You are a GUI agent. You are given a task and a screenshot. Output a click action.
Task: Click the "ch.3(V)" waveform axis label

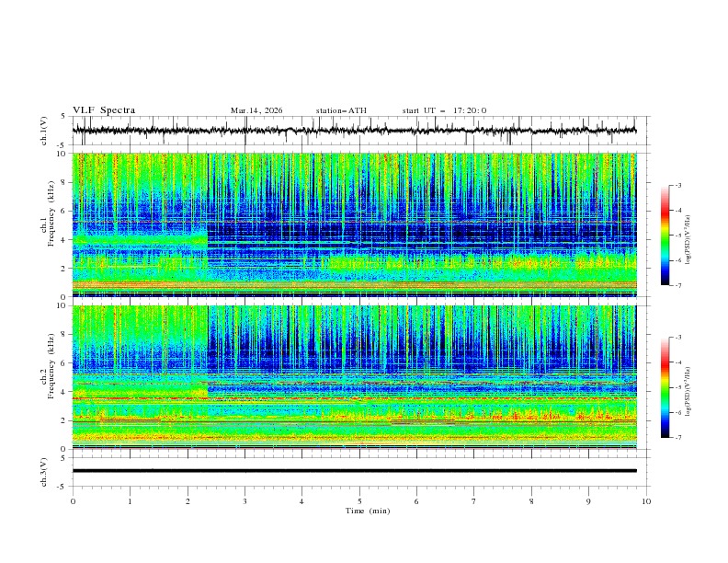[x=44, y=472]
